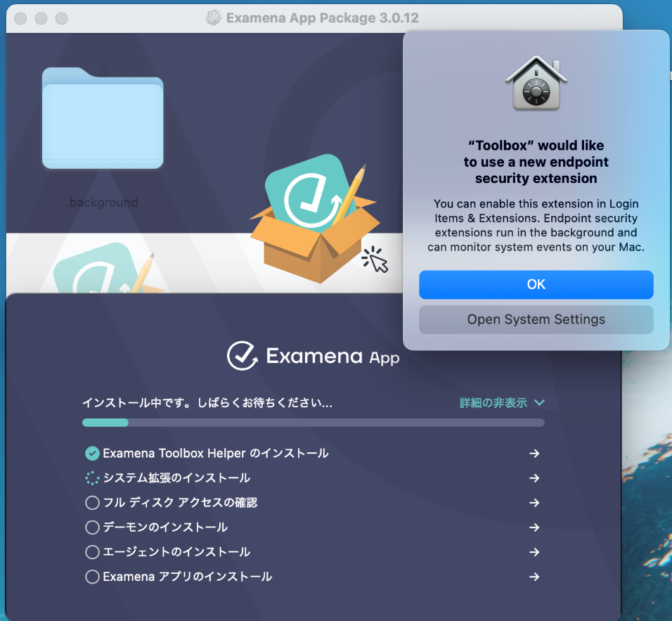Click the Examena package box icon
Image resolution: width=672 pixels, height=621 pixels.
315,218
